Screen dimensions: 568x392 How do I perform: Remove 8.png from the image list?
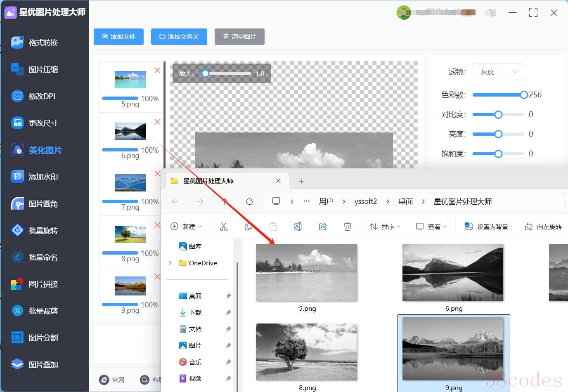pos(157,225)
